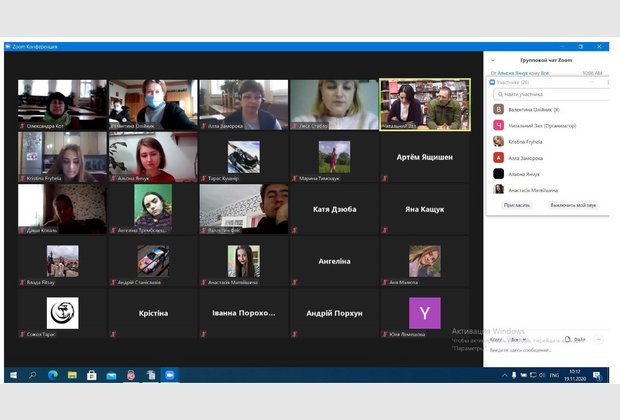620x420 pixels.
Task: Open the notification center icon
Action: pyautogui.click(x=597, y=375)
